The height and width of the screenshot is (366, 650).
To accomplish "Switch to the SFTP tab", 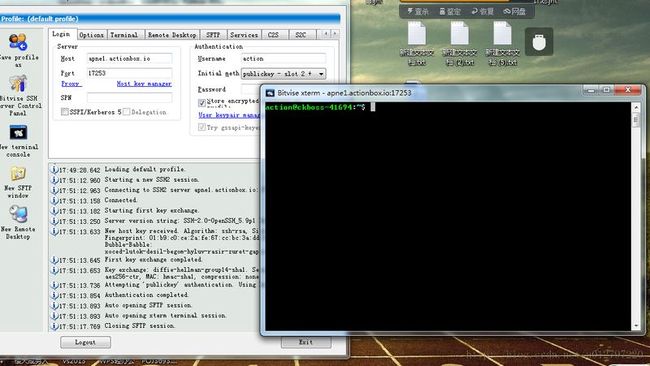I will click(213, 35).
